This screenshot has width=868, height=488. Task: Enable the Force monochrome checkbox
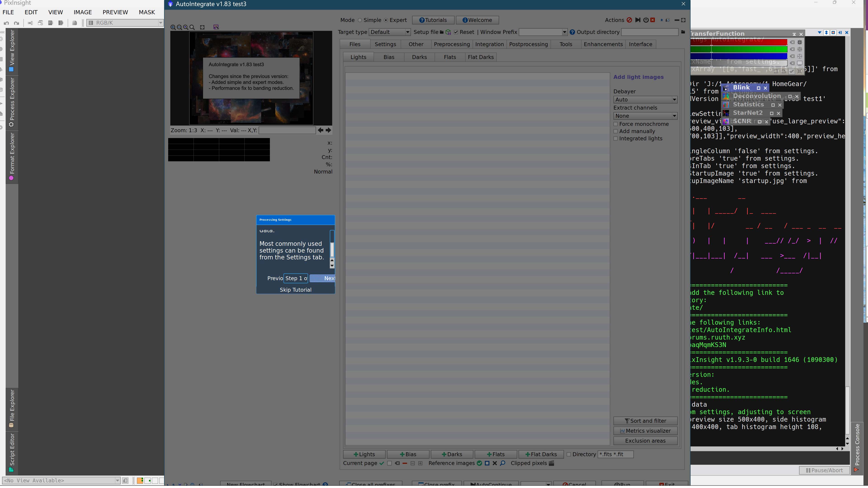coord(616,124)
